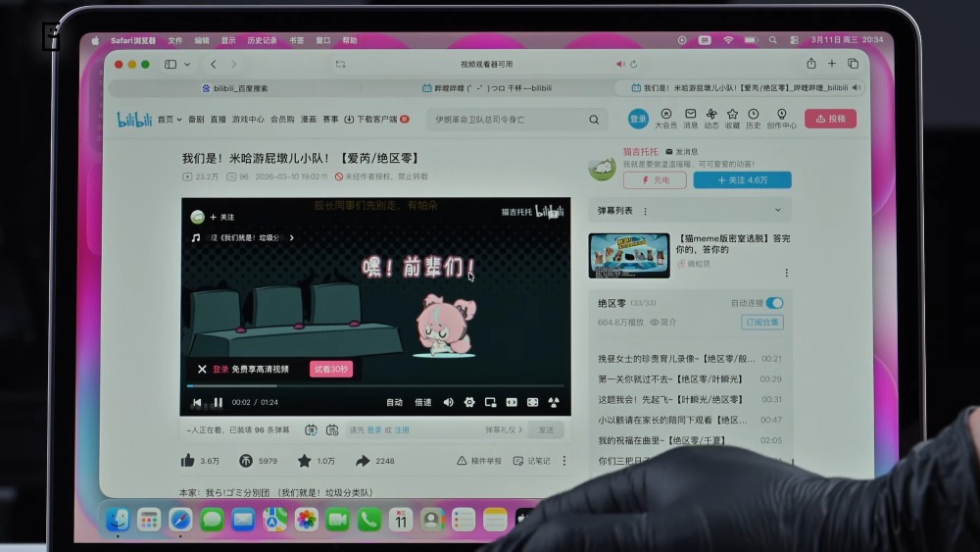Click 充电 button under uploader
980x552 pixels.
pyautogui.click(x=655, y=180)
